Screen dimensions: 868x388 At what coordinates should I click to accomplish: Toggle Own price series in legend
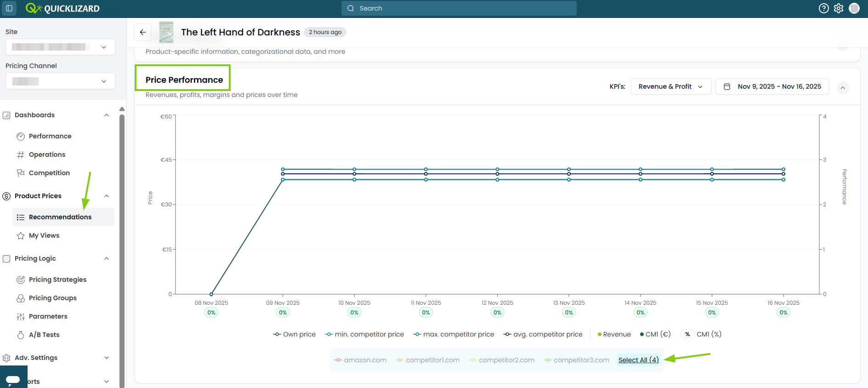coord(294,334)
